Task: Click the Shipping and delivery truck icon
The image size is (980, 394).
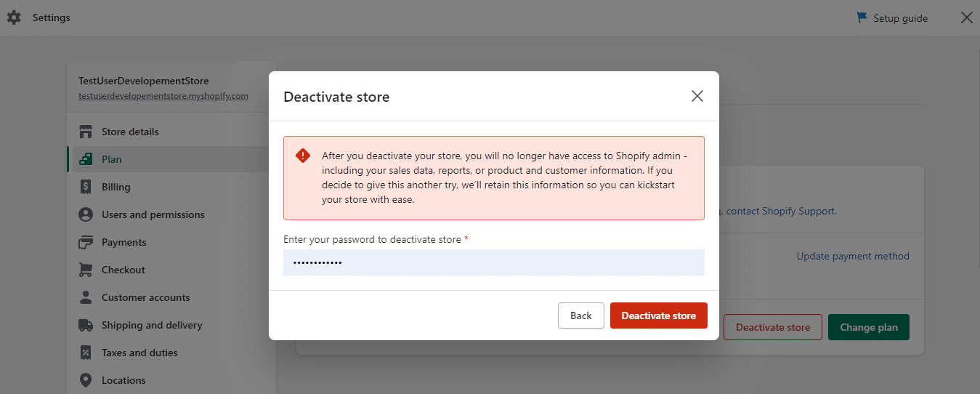Action: coord(86,325)
